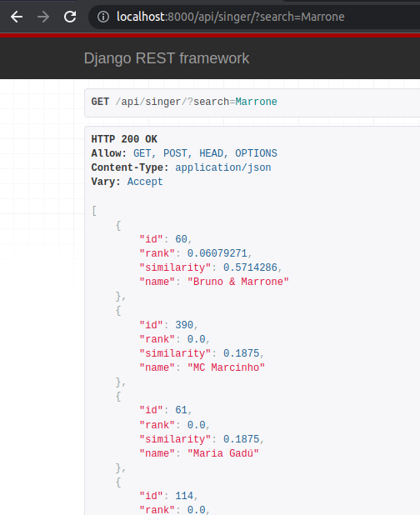
Task: Open the Django REST framework link
Action: (167, 58)
